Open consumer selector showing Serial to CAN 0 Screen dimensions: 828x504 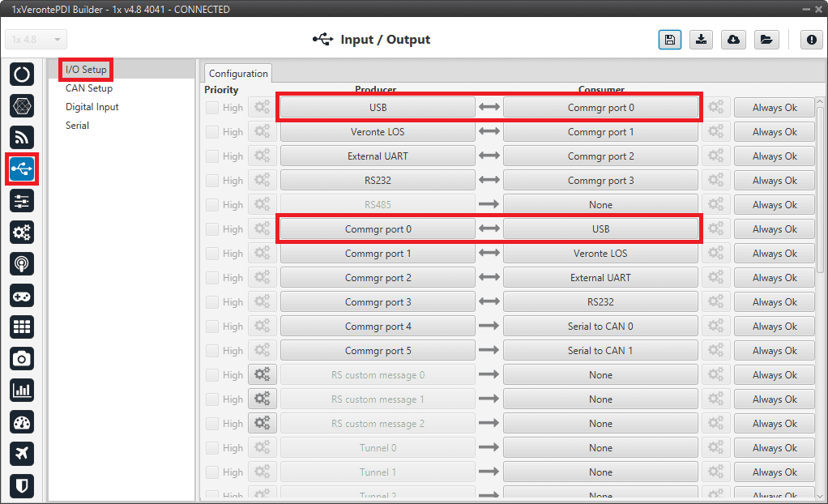click(600, 327)
